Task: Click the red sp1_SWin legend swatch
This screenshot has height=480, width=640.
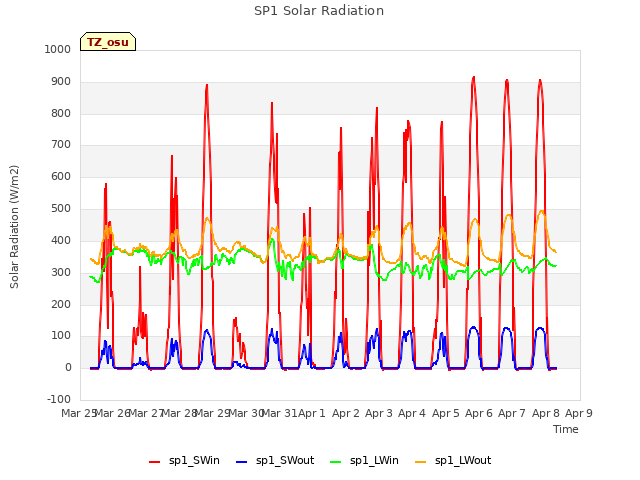Action: (155, 462)
